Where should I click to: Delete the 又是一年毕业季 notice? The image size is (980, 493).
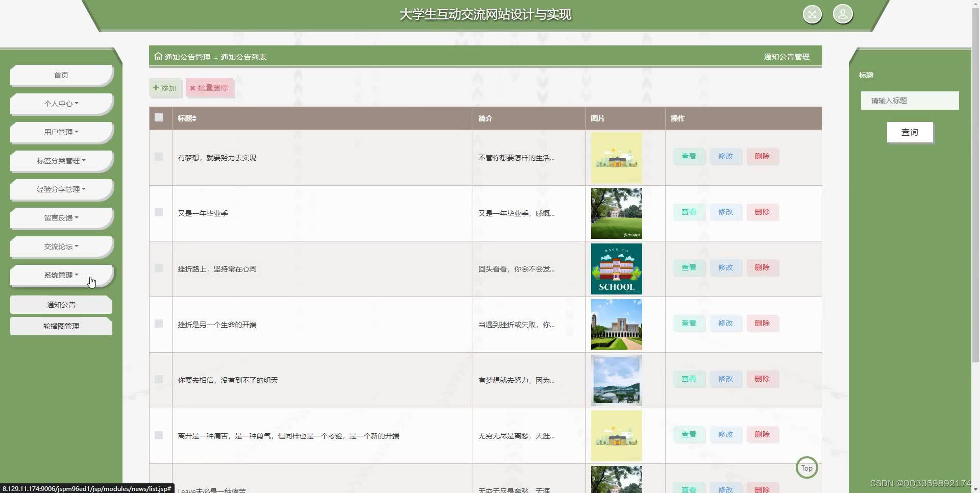click(762, 212)
